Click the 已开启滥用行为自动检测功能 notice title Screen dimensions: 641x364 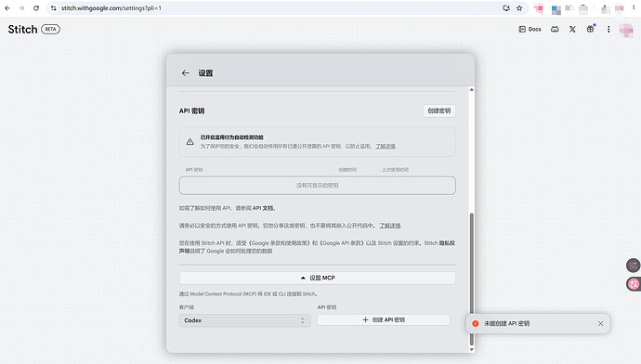point(232,137)
